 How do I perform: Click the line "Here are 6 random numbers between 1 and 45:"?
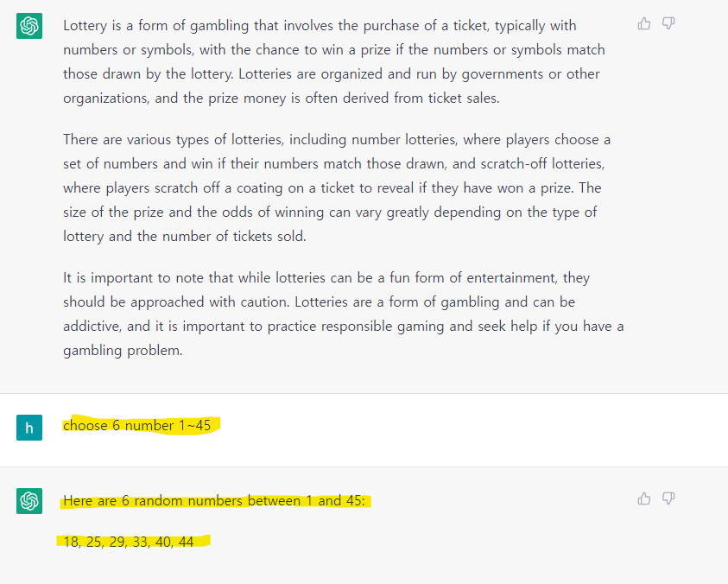(x=214, y=501)
